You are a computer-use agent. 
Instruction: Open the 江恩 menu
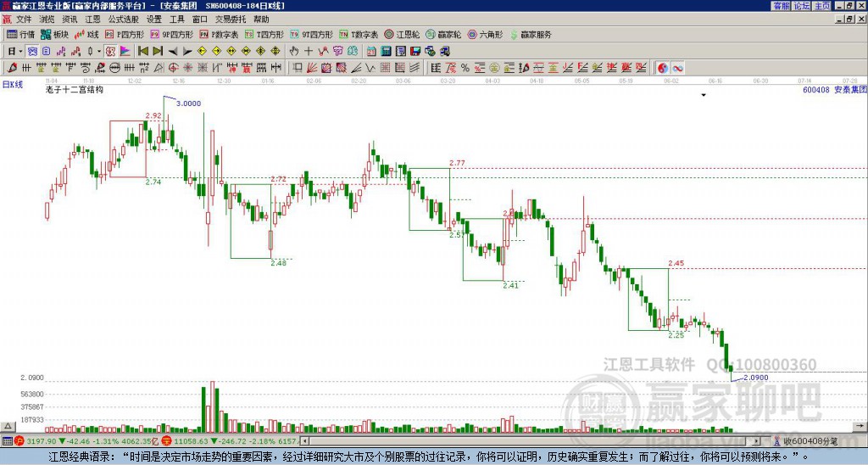point(93,20)
